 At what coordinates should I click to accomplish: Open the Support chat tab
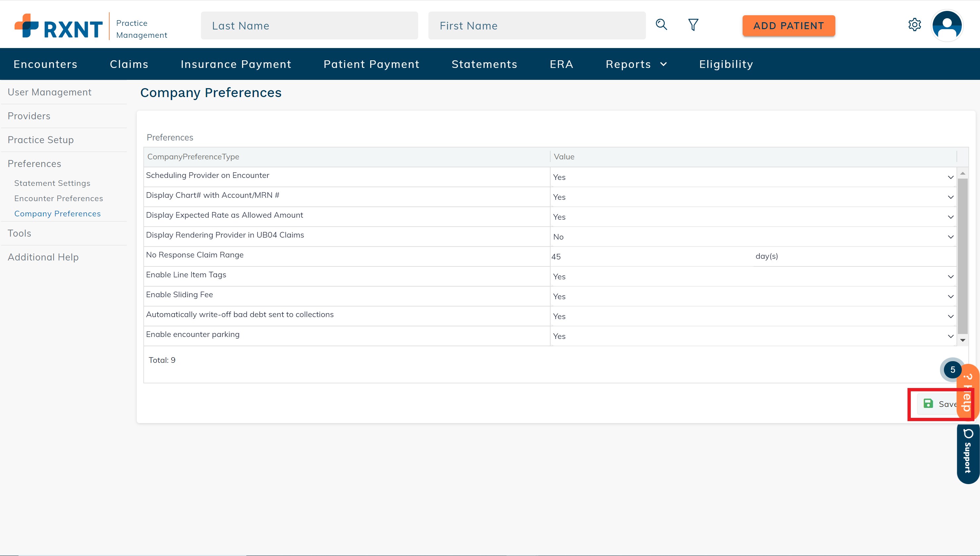click(x=968, y=453)
